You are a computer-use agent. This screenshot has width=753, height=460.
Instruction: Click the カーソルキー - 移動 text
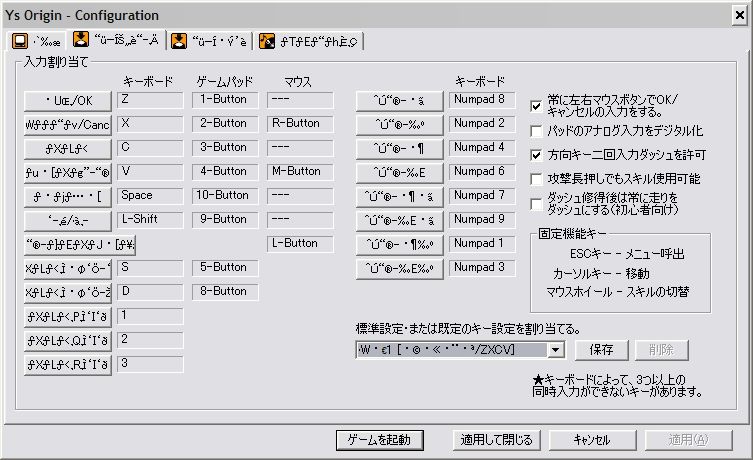click(x=601, y=274)
